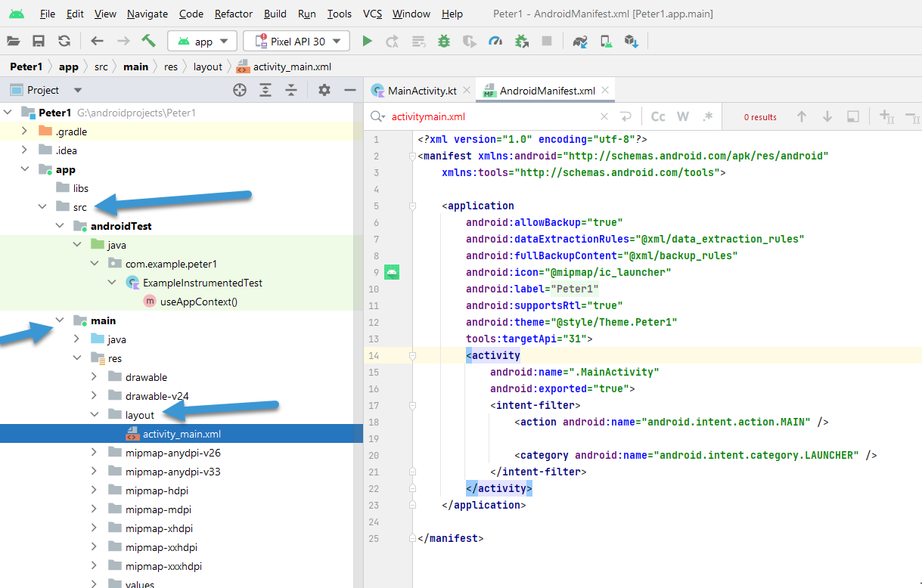Collapse the res folder
The image size is (922, 588).
pyautogui.click(x=76, y=358)
